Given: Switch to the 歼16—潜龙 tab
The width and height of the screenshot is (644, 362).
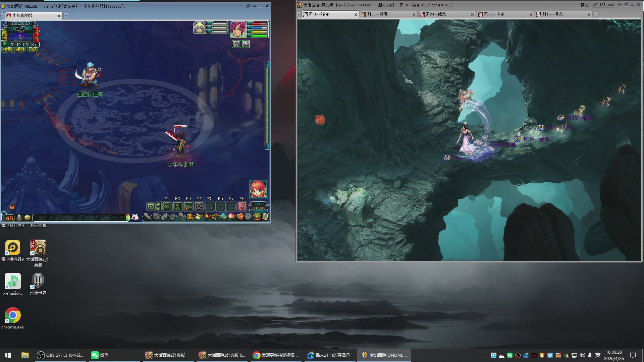Looking at the screenshot, I should tap(563, 14).
